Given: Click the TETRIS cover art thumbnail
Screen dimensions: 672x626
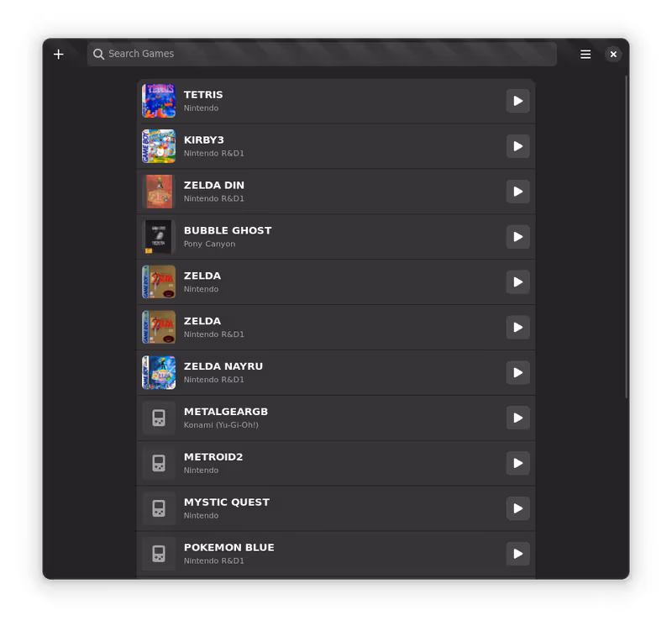Looking at the screenshot, I should 159,101.
